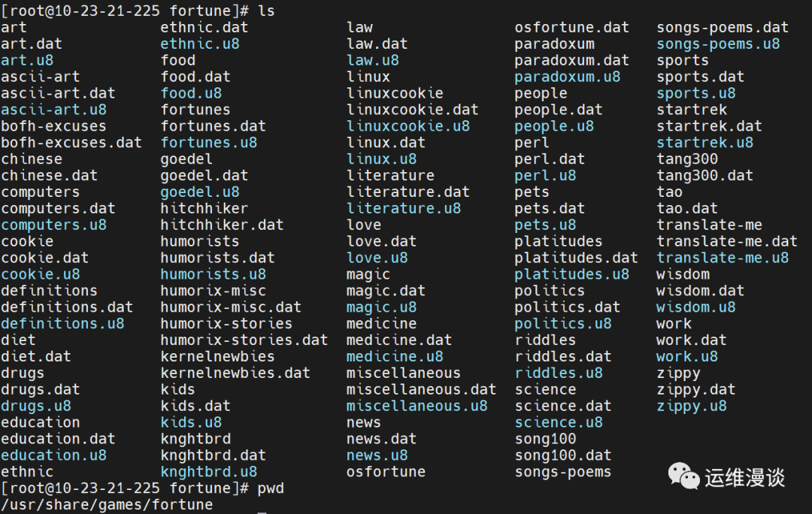Screen dimensions: 812x514
Task: Click the ls command in first prompt
Action: coord(266,11)
